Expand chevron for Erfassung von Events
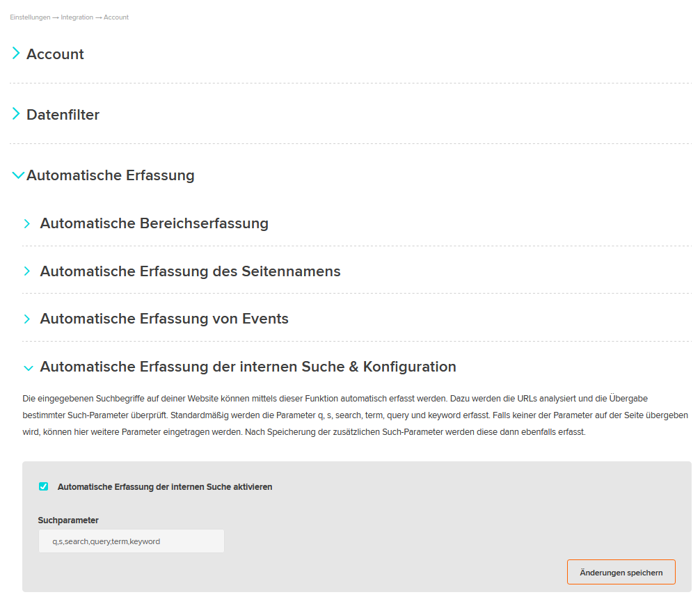 [x=26, y=319]
